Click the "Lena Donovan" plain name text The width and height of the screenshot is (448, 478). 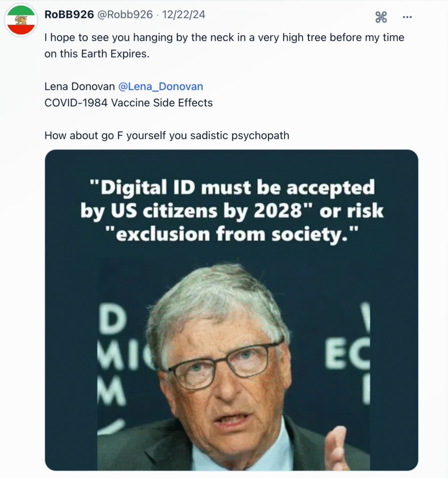[79, 86]
